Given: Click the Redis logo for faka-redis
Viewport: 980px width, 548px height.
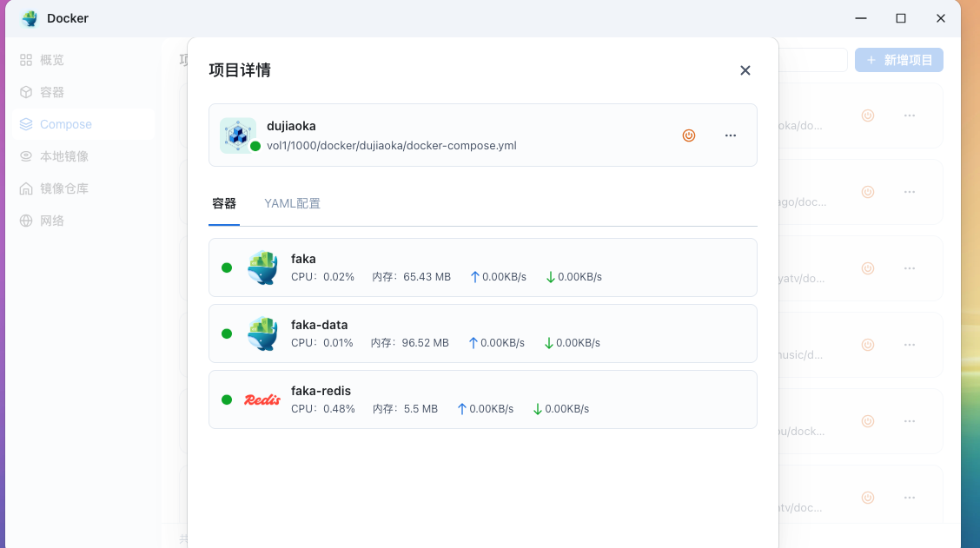Looking at the screenshot, I should (262, 399).
